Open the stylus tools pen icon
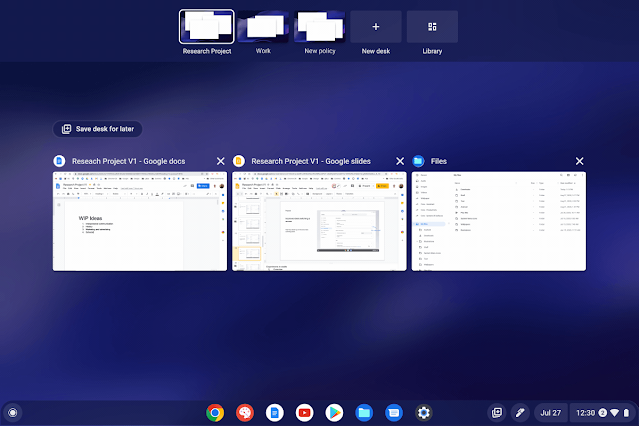Image resolution: width=639 pixels, height=426 pixels. coord(520,413)
